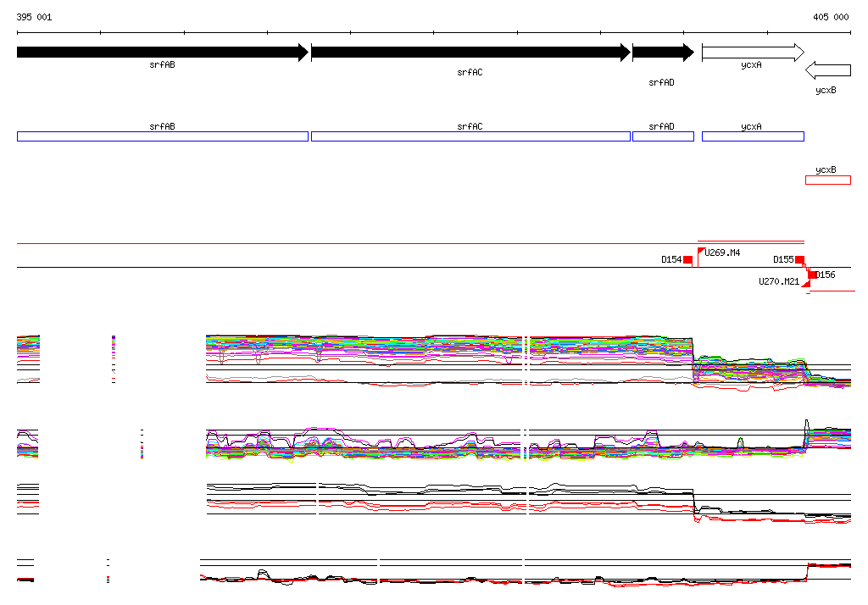Select the red D156 marker square
Viewport: 868px width, 605px height.
pos(811,275)
